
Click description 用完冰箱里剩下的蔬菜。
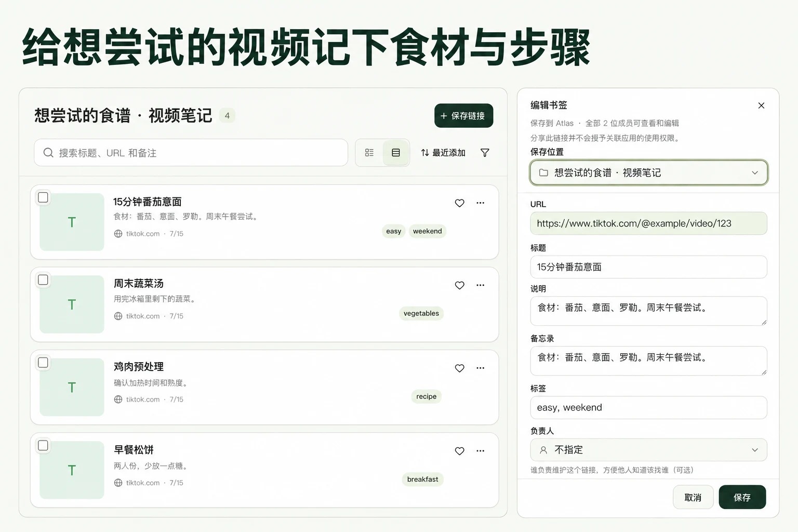pyautogui.click(x=156, y=299)
